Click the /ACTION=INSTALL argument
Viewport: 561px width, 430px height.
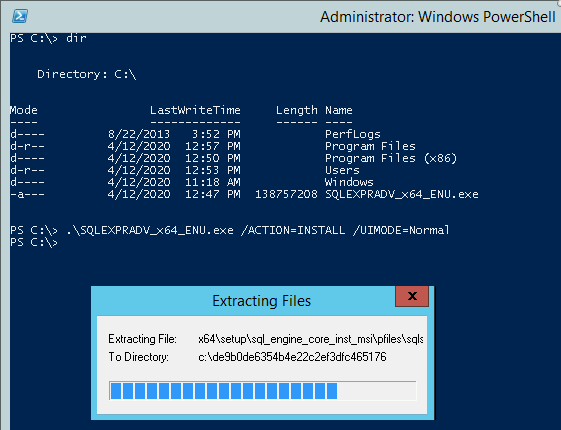293,230
